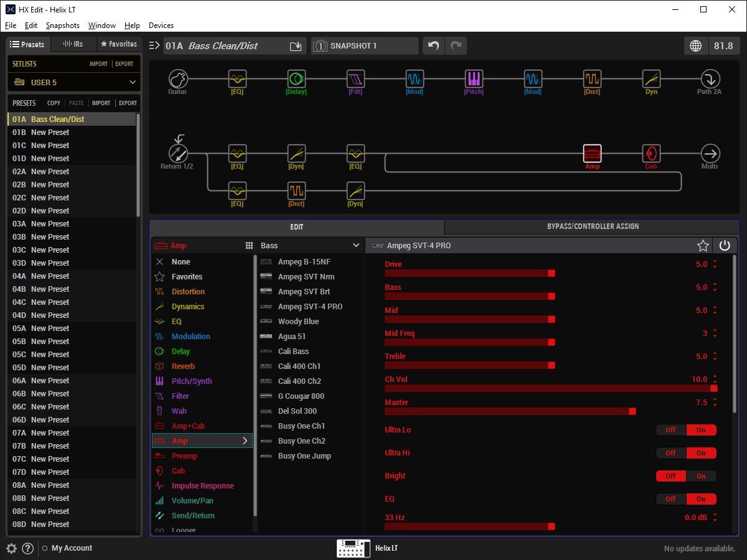Set Ultra Lo to On
747x560 pixels.
701,430
